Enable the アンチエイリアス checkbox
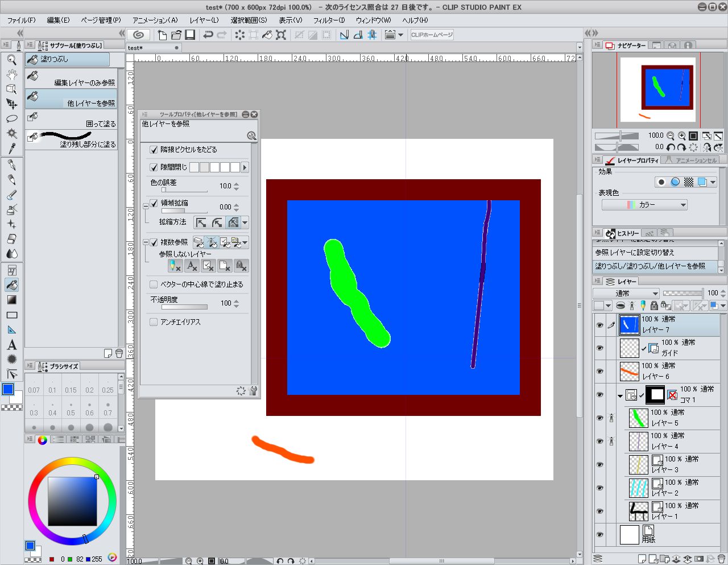 click(154, 322)
